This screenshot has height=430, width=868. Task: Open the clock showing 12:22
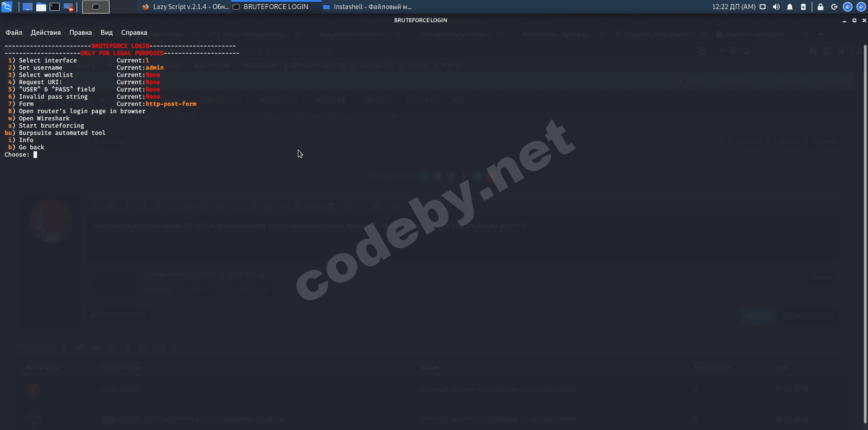point(733,7)
